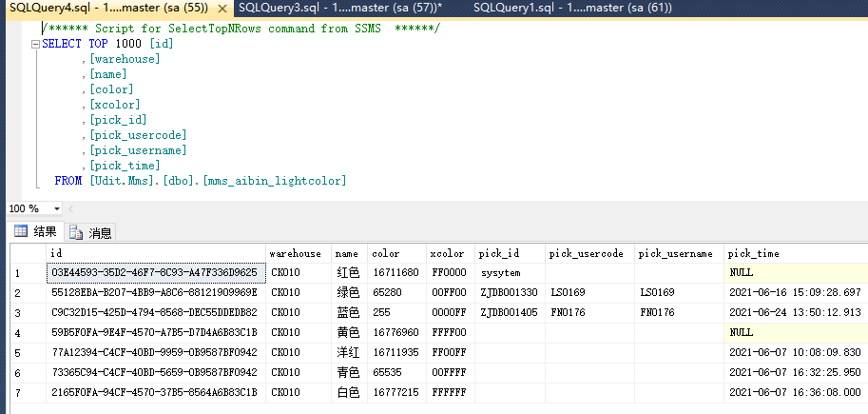Switch to the SQLQuery1.sql tab
The image size is (868, 414).
pos(570,8)
